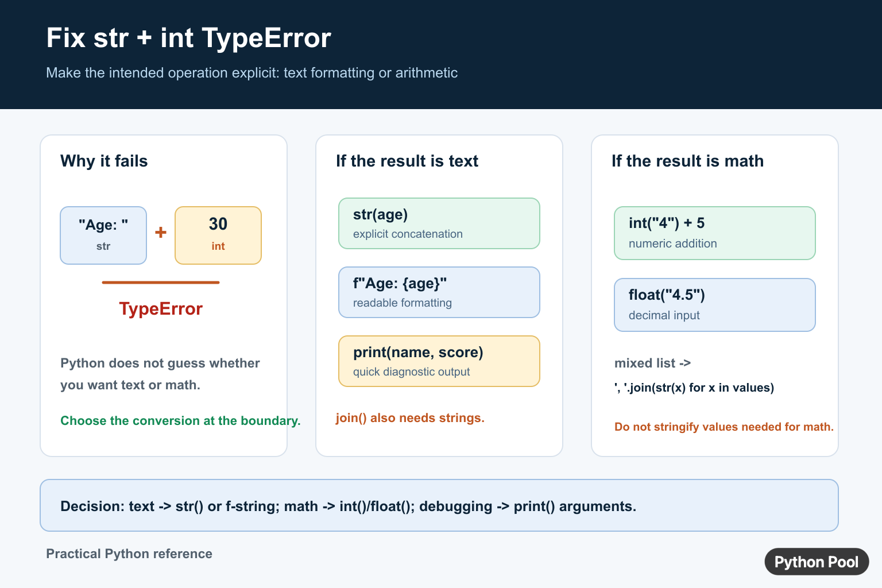Image resolution: width=882 pixels, height=588 pixels.
Task: Click the 'mixed list ->' label
Action: pos(652,363)
